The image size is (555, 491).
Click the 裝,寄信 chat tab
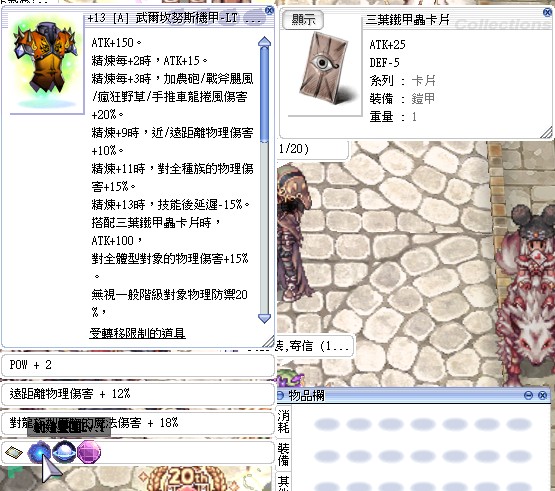pyautogui.click(x=315, y=346)
